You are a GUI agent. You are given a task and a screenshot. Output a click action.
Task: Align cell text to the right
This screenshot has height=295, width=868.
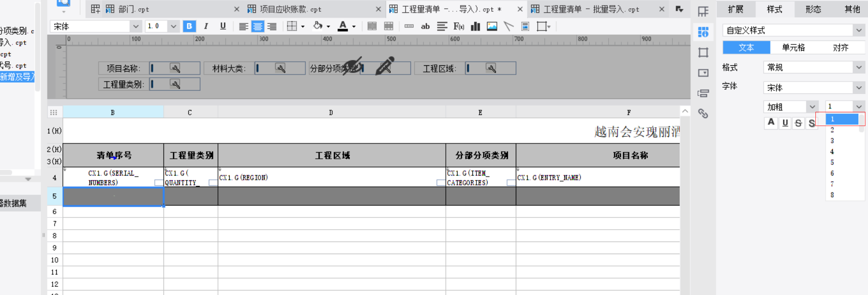(272, 26)
